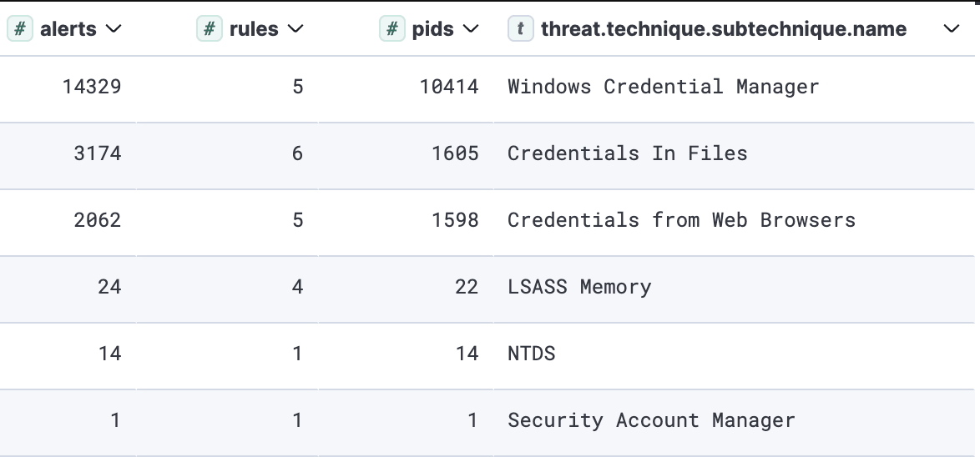Open threat.technique.subtechnique.name column options chevron

pyautogui.click(x=951, y=29)
